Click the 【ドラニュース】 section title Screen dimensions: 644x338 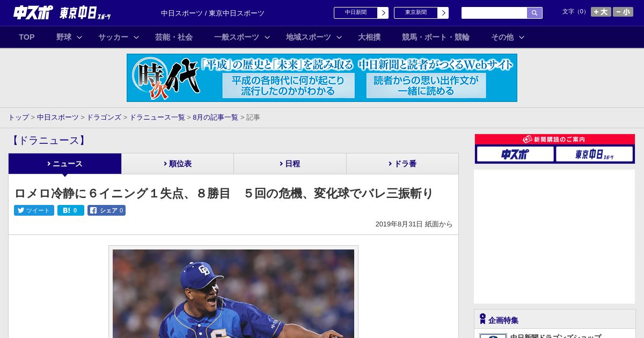[48, 141]
